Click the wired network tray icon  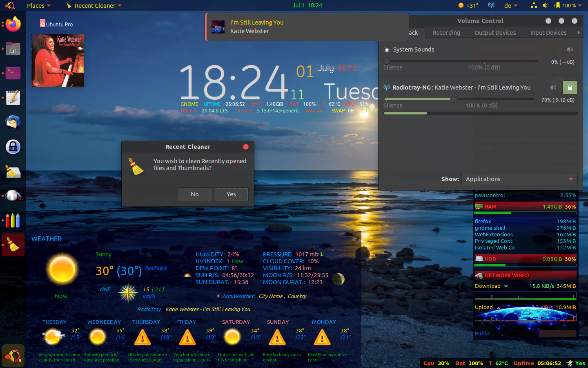click(534, 5)
